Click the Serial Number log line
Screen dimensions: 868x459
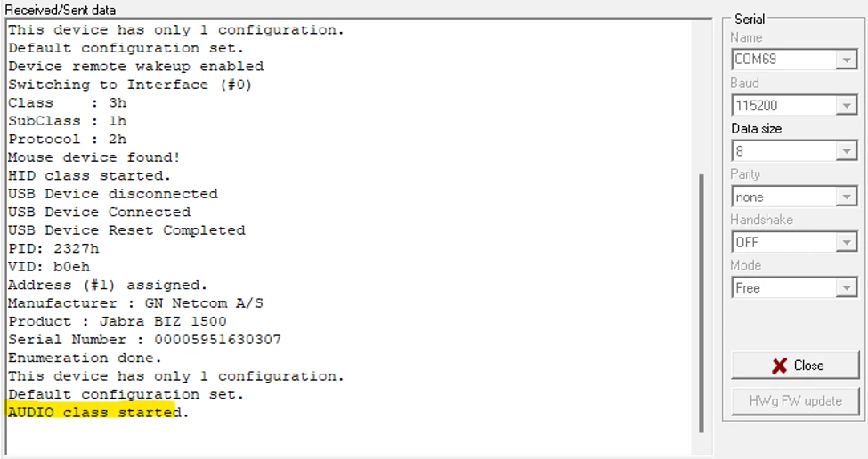[144, 340]
